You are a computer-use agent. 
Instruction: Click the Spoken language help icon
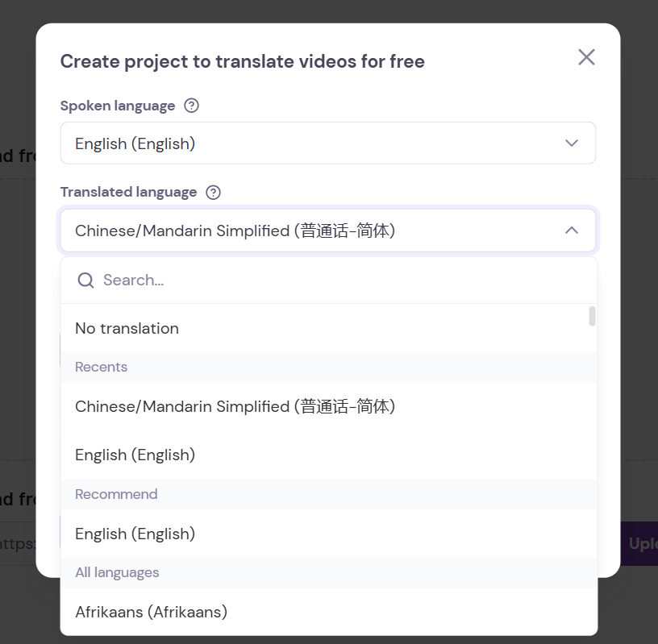pyautogui.click(x=191, y=106)
